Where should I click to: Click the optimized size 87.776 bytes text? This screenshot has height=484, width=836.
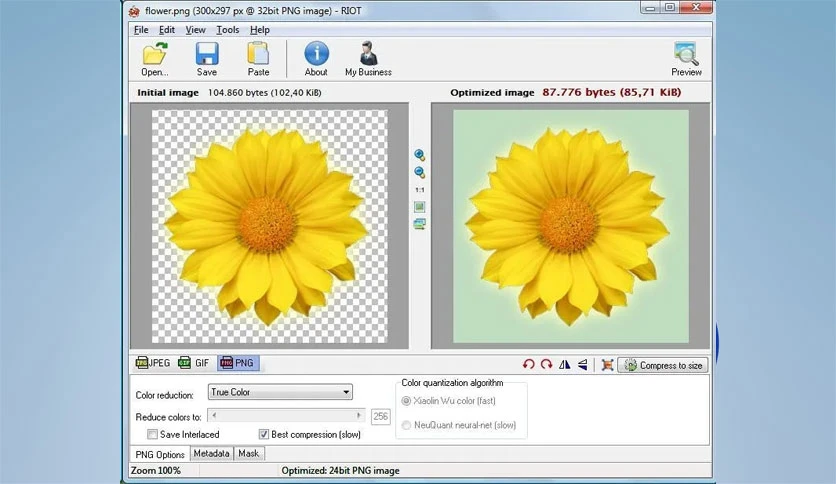point(612,92)
